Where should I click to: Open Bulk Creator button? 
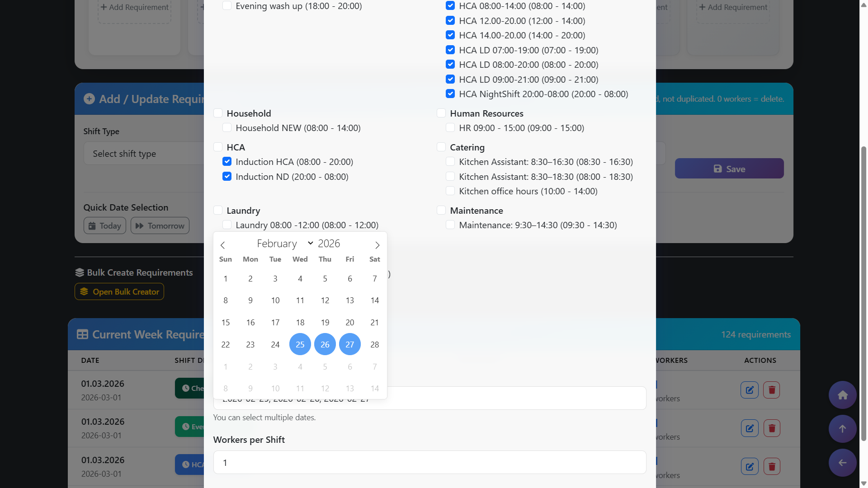[119, 292]
